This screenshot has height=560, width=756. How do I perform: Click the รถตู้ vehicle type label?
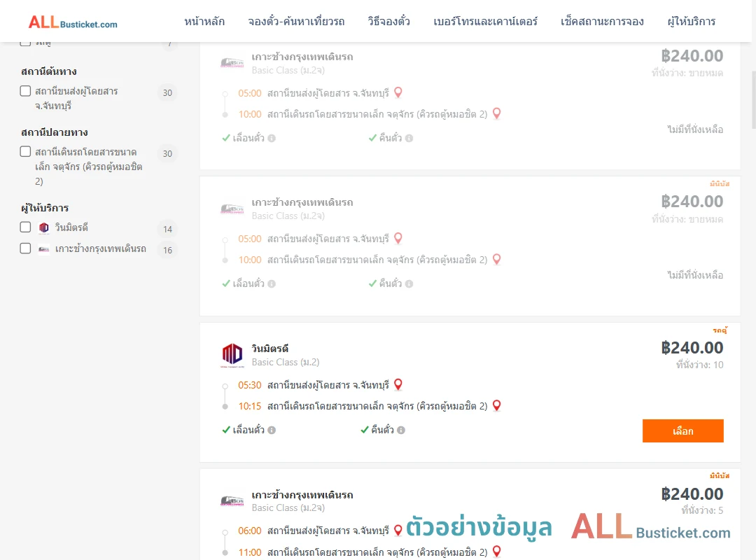720,330
